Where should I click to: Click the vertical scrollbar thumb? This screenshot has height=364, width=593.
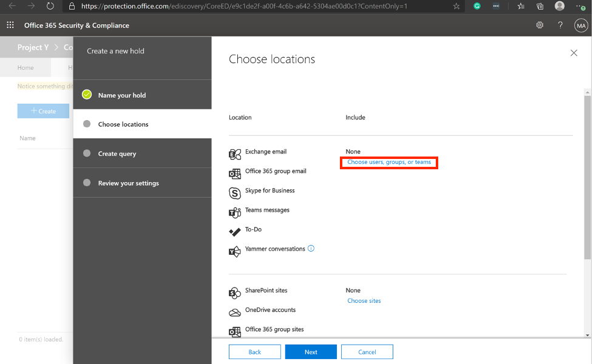588,178
